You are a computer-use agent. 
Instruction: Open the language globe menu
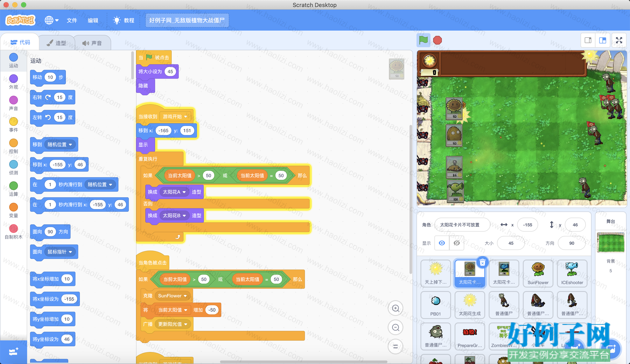(51, 20)
